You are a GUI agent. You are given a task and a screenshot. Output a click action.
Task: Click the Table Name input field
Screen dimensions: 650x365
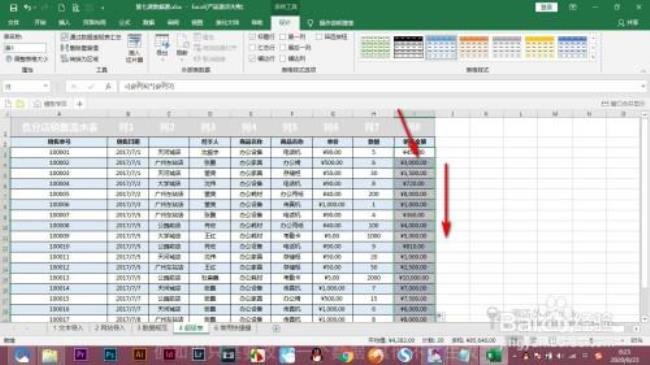coord(25,48)
